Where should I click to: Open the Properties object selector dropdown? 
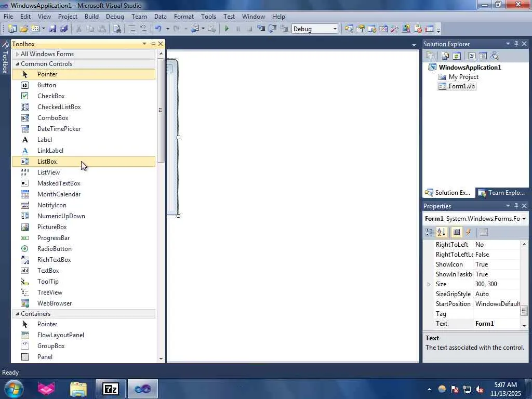click(524, 219)
